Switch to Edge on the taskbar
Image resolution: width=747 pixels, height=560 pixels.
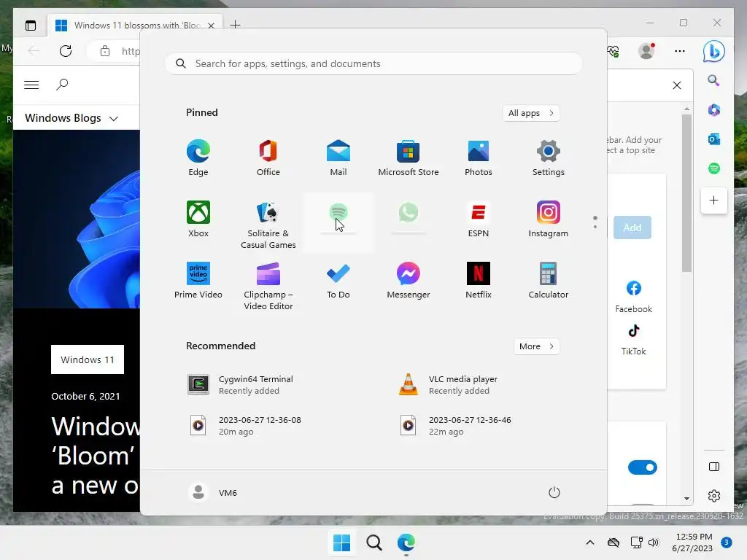[406, 542]
